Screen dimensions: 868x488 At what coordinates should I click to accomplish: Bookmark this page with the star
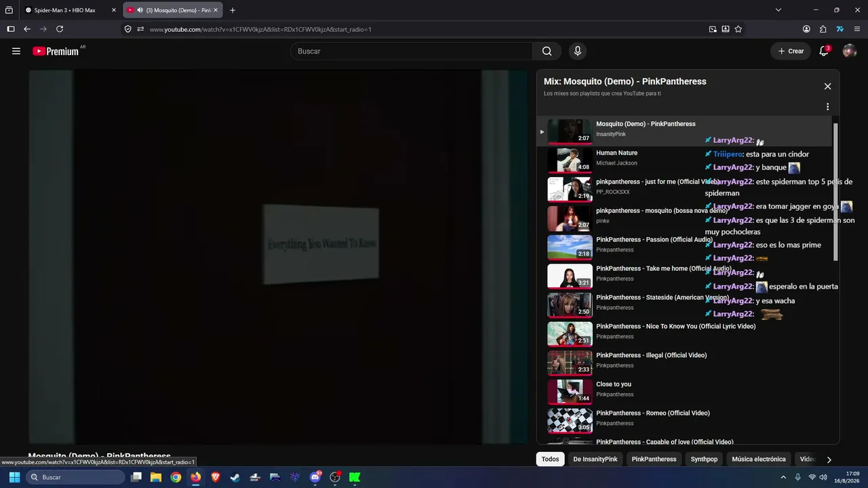tap(738, 29)
